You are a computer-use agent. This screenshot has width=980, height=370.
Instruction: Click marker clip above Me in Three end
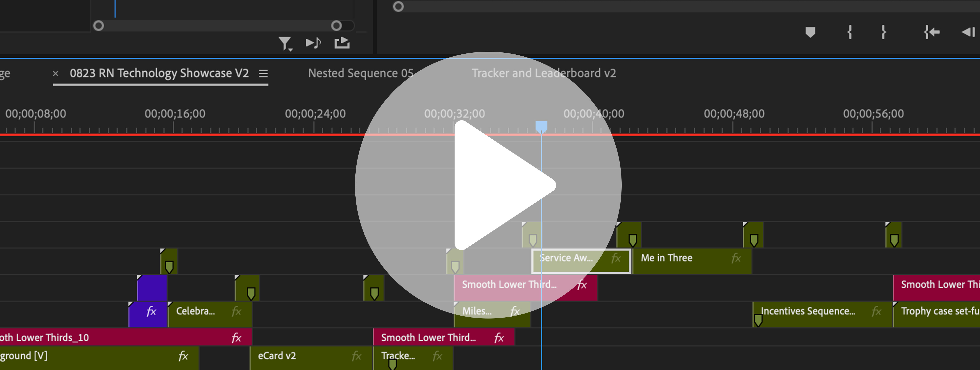click(753, 235)
